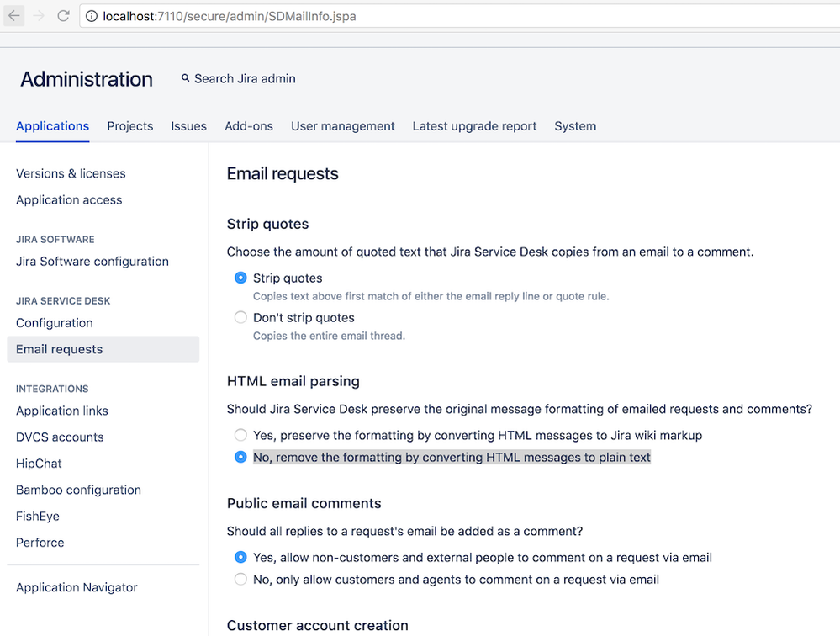Open HipChat integration link
Viewport: 840px width, 636px height.
coord(39,464)
